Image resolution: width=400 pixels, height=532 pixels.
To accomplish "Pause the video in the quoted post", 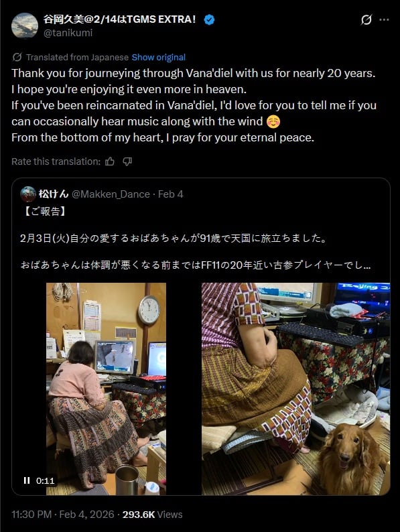I will pos(27,480).
